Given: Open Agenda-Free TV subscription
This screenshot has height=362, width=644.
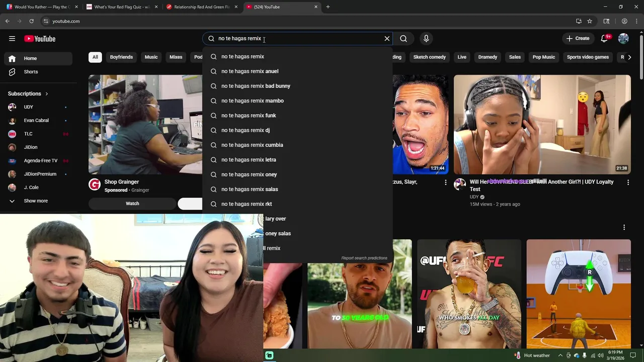Looking at the screenshot, I should coord(38,161).
